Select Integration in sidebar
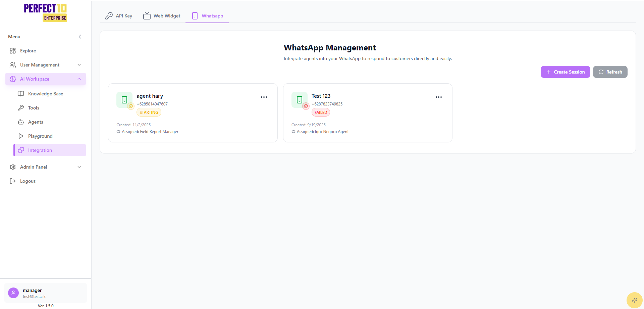 tap(50, 150)
